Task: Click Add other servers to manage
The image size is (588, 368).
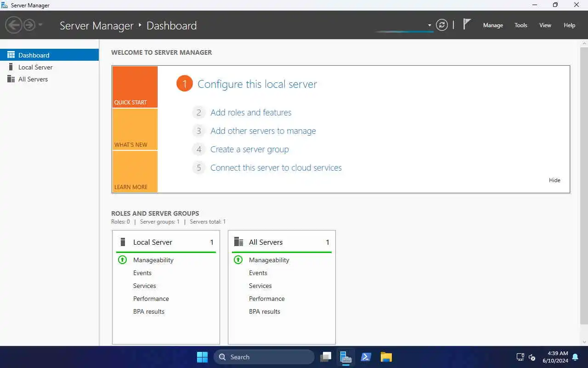Action: pos(263,131)
